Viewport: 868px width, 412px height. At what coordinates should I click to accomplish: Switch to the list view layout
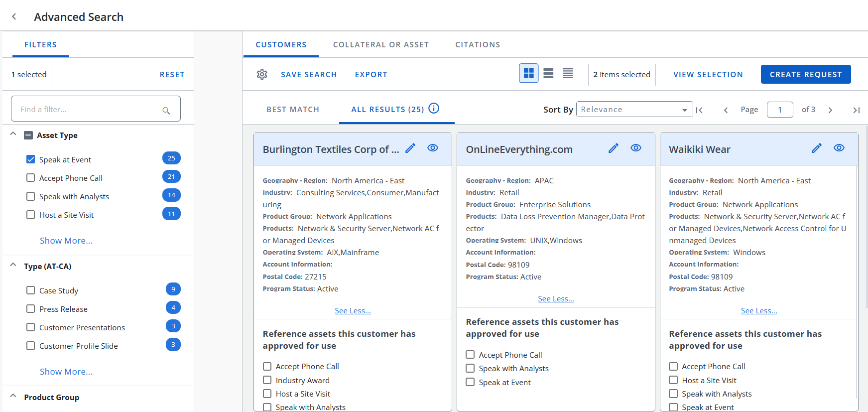pos(548,74)
